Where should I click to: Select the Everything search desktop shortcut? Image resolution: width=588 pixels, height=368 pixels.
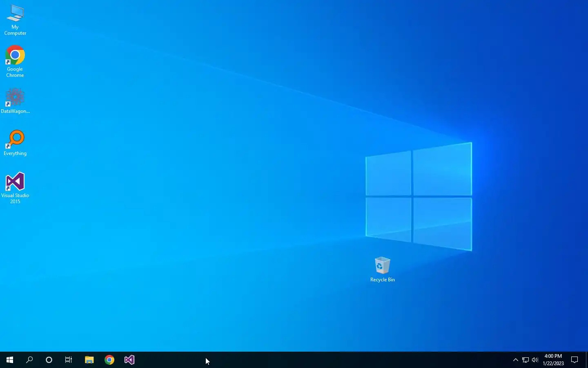[15, 143]
